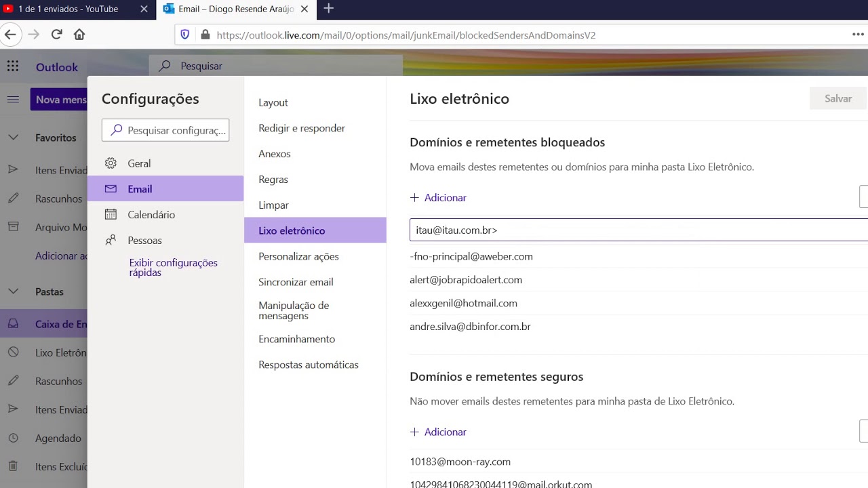
Task: Click the plus icon for blocked senders Adicionar
Action: 414,198
